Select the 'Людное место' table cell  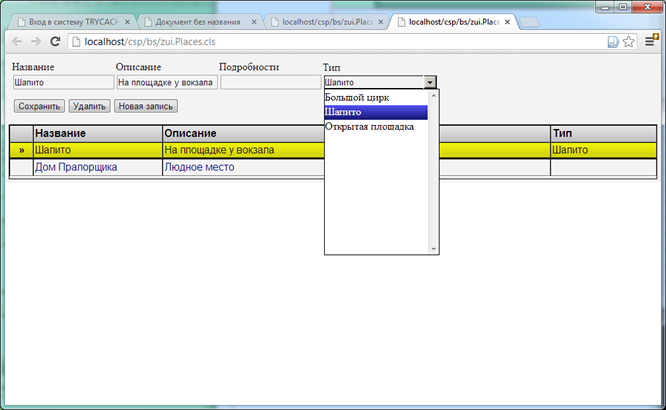pyautogui.click(x=243, y=167)
